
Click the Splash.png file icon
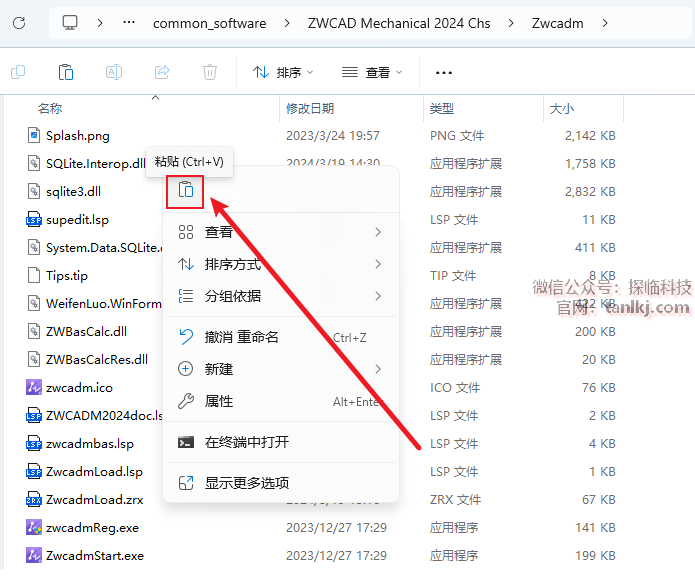pos(34,135)
